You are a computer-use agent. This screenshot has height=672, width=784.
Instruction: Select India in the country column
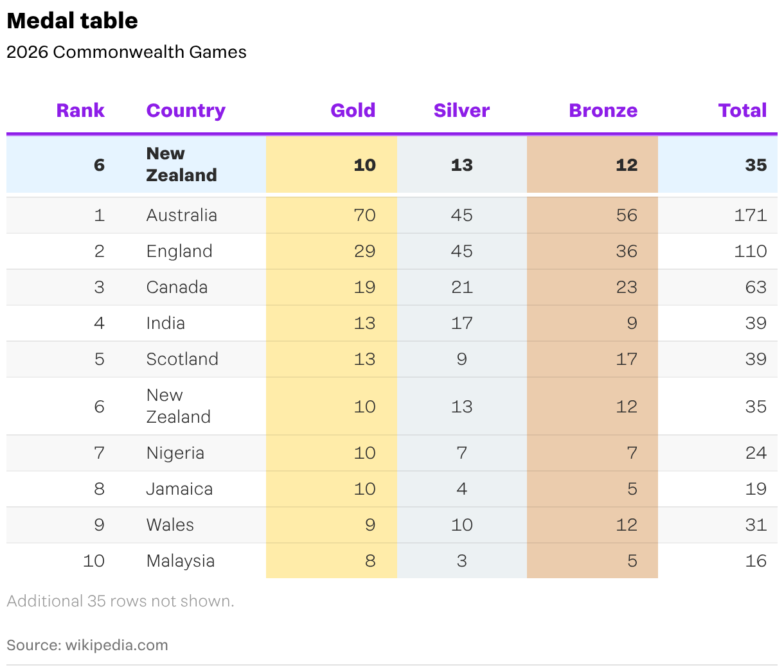166,323
